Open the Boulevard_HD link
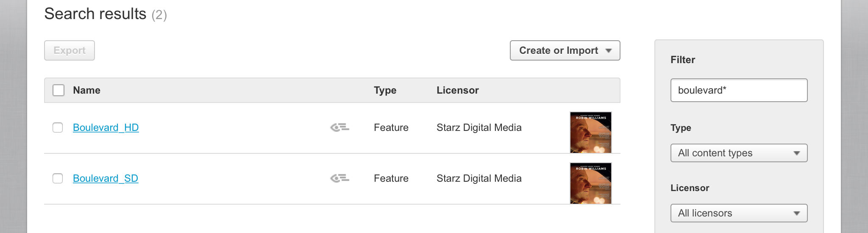 click(106, 128)
